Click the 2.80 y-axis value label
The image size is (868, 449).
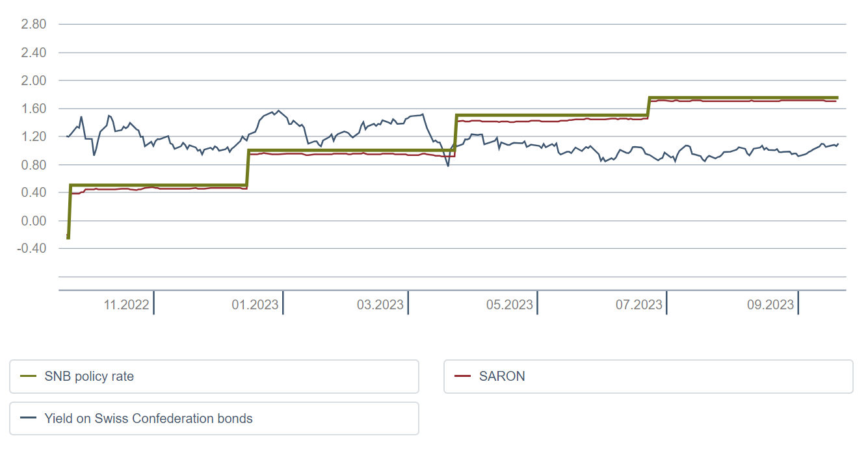34,25
